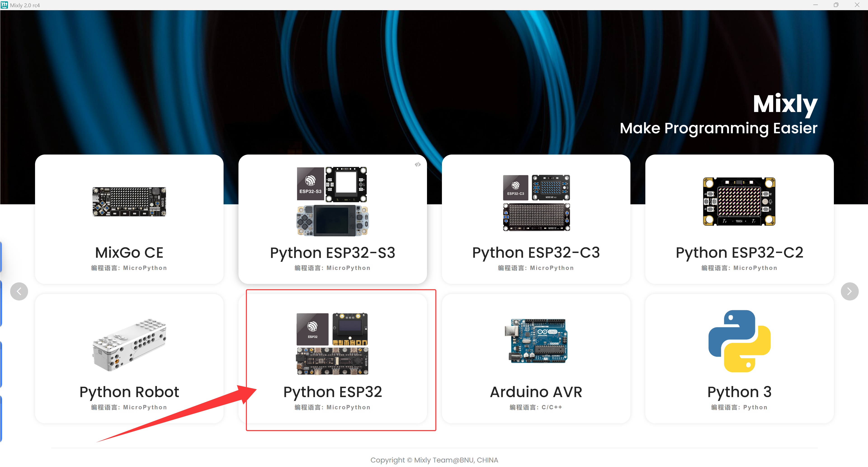Click the MixGo CE board thumbnail image
The image size is (868, 467).
point(129,202)
